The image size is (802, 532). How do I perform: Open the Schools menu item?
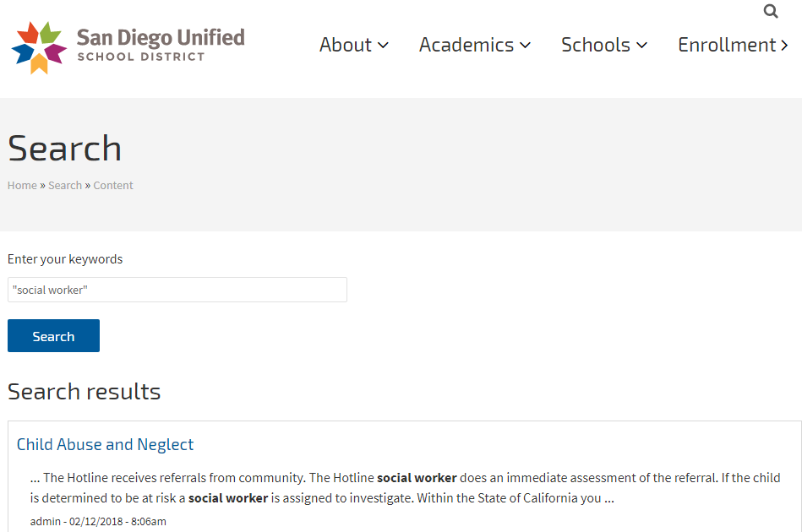(x=596, y=46)
